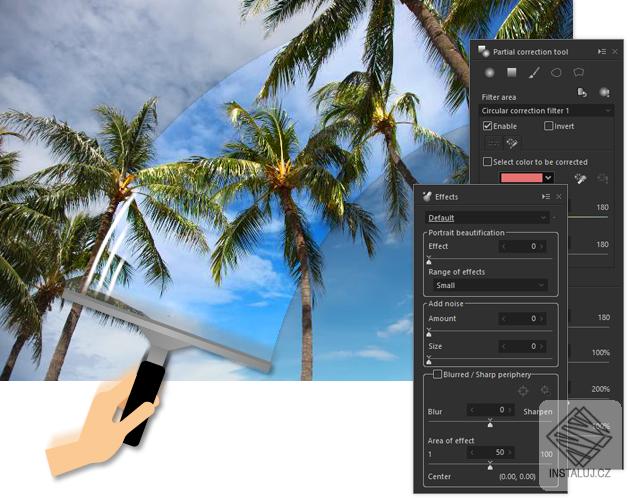Click the red color swatch
This screenshot has height=500, width=630.
click(522, 178)
